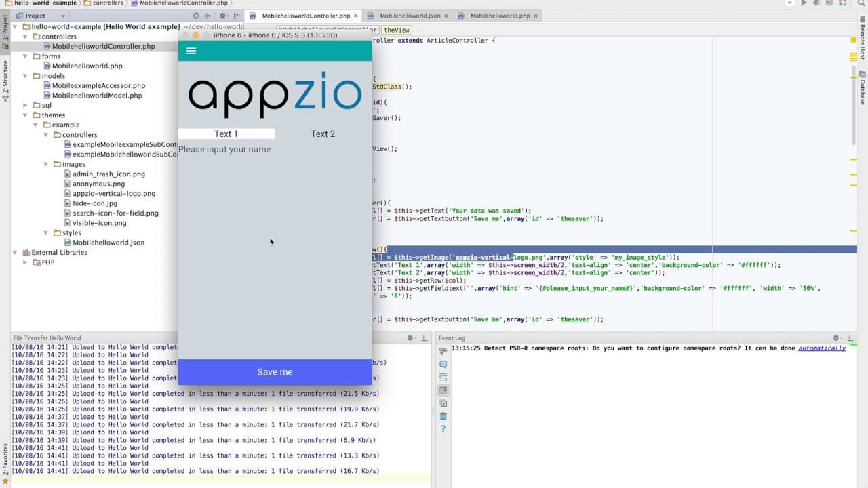This screenshot has height=488, width=868.
Task: Collapse the top-level controllers folder
Action: pyautogui.click(x=26, y=37)
